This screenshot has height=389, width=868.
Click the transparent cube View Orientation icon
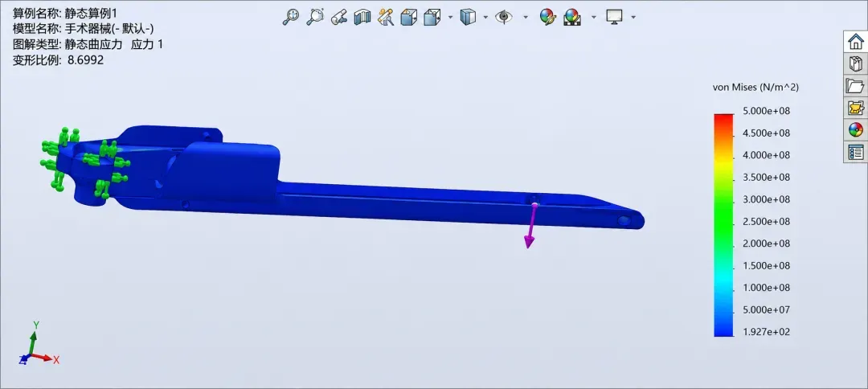[x=432, y=17]
